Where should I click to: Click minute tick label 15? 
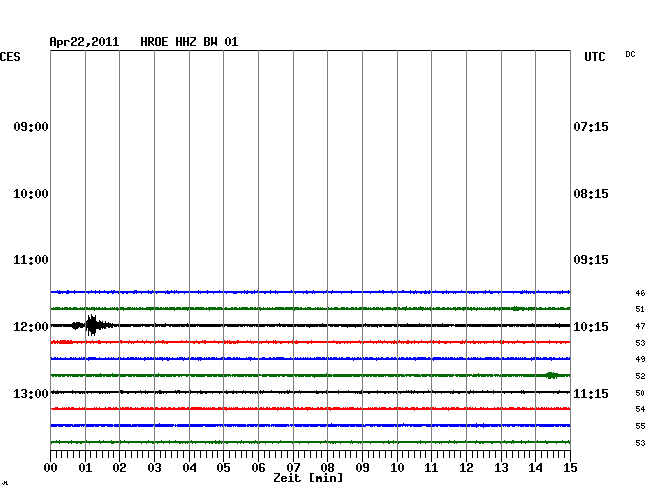point(570,468)
